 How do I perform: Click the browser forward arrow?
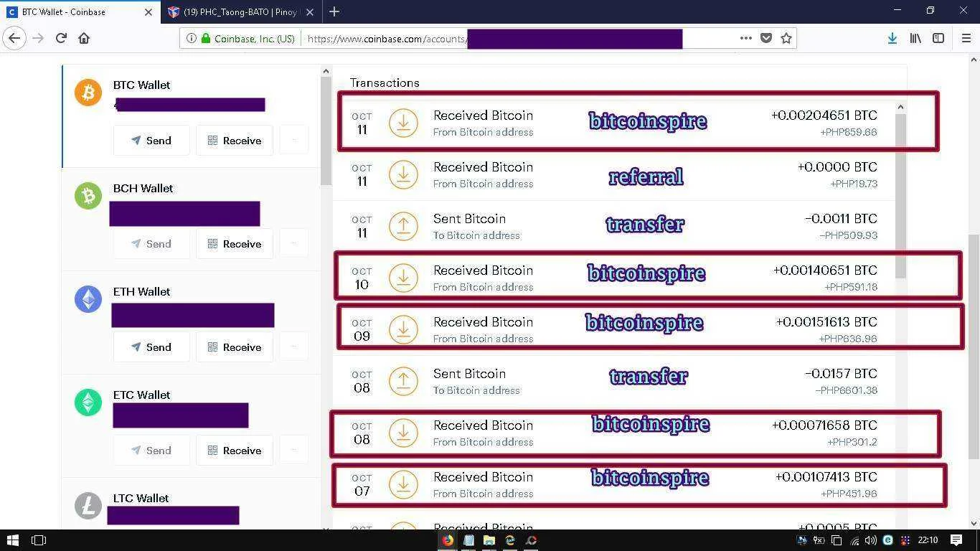click(x=38, y=38)
